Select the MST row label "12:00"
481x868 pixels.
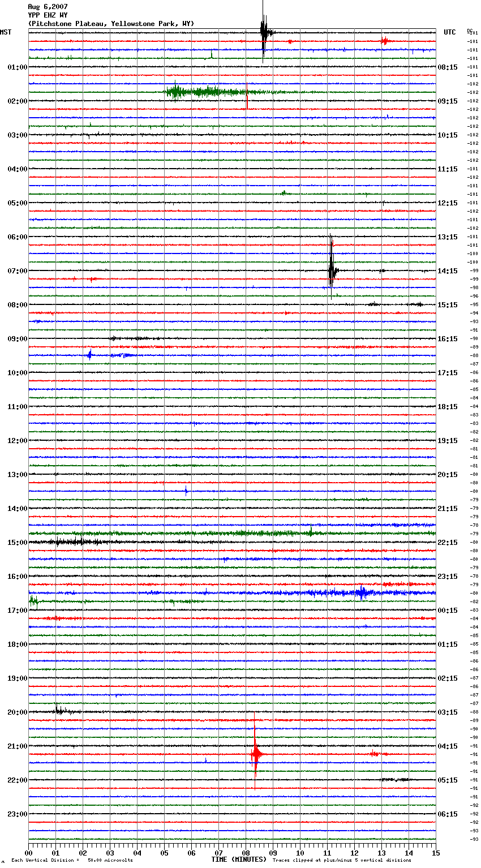[18, 441]
